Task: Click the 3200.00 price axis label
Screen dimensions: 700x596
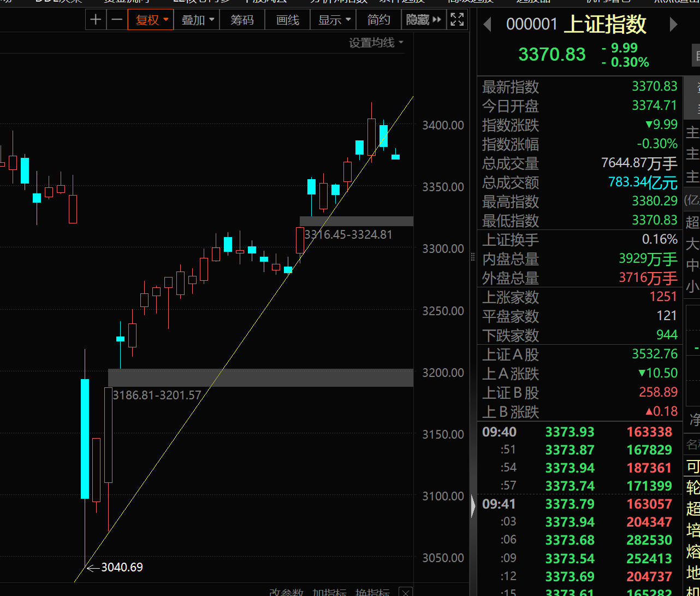Action: (x=443, y=373)
